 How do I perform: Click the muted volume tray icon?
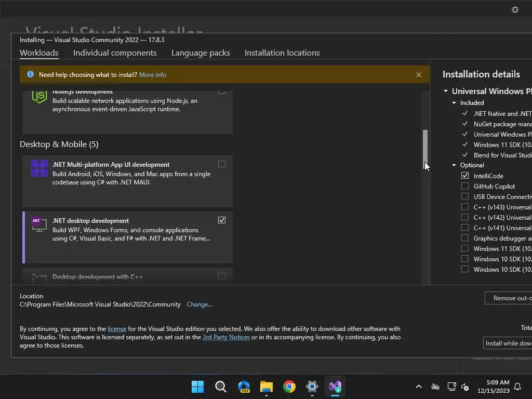(465, 387)
